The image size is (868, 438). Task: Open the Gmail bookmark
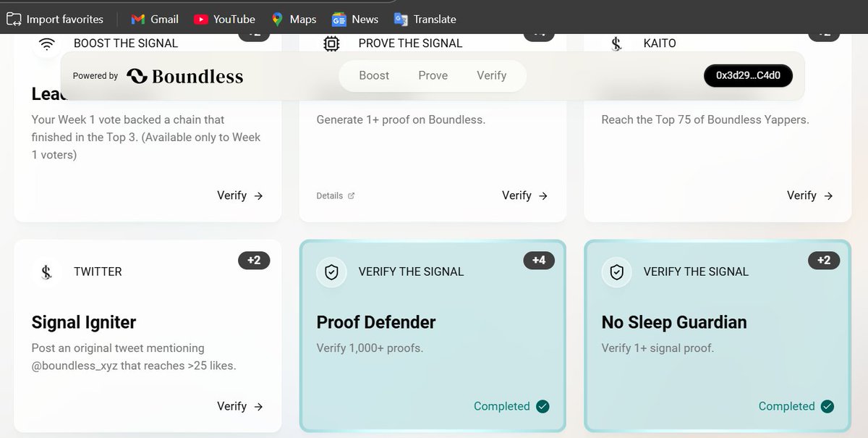[x=155, y=19]
